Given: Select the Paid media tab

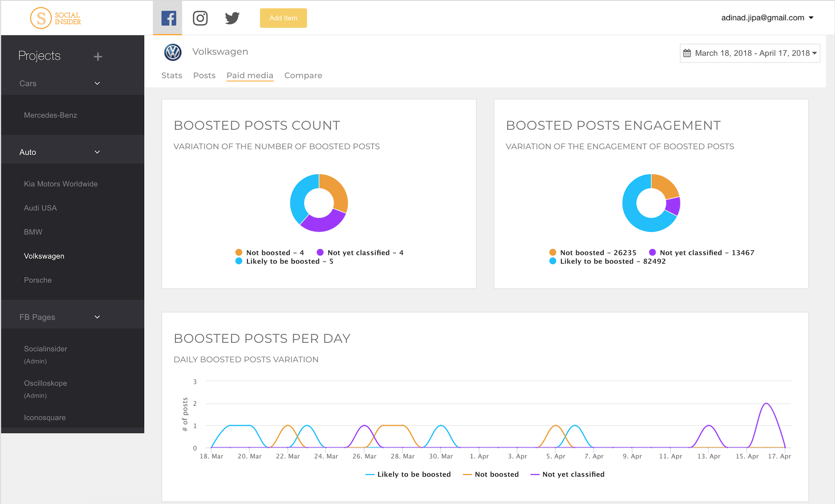Looking at the screenshot, I should click(x=250, y=76).
